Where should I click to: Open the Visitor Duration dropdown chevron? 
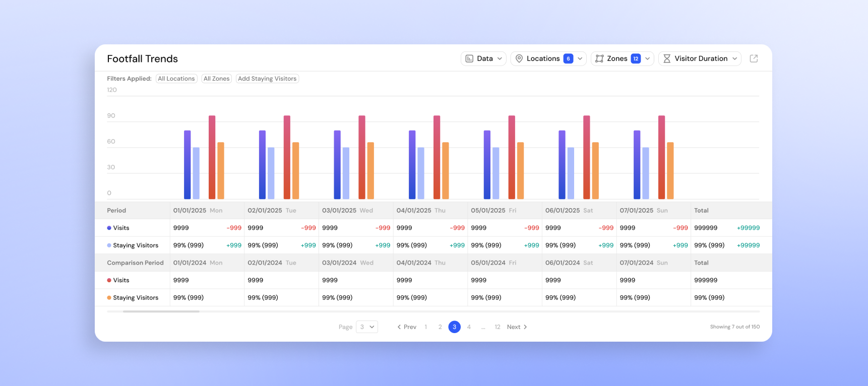tap(734, 58)
